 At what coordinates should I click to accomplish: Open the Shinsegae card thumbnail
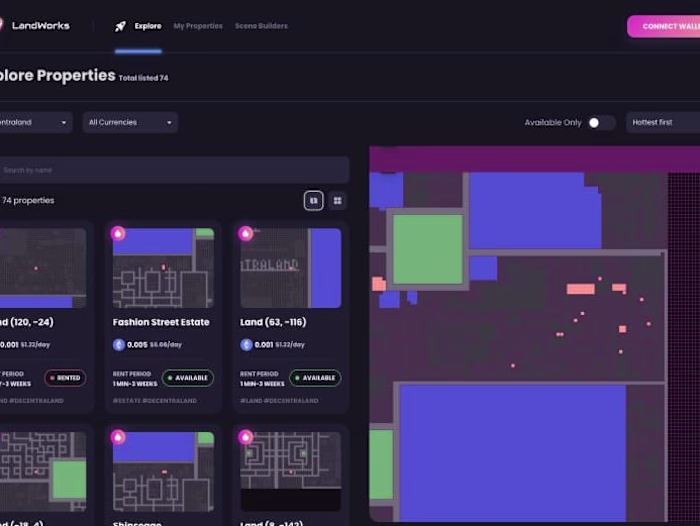coord(163,472)
